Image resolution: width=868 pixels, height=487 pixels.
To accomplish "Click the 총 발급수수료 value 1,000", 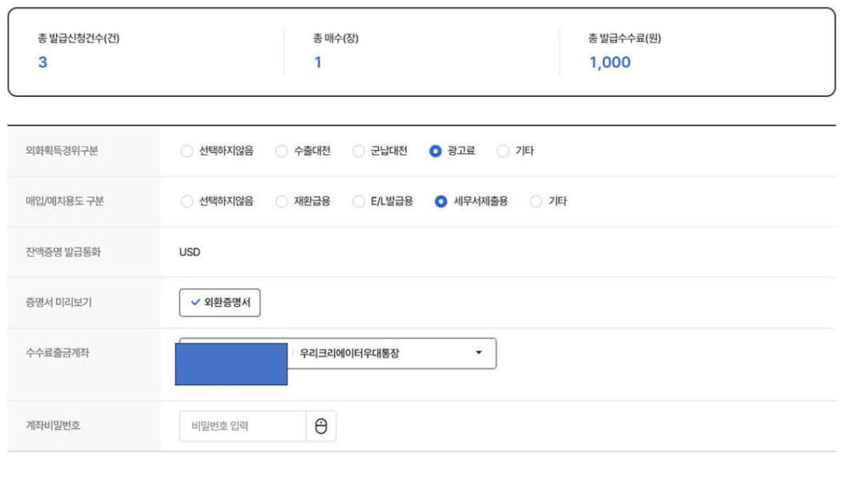I will point(609,63).
